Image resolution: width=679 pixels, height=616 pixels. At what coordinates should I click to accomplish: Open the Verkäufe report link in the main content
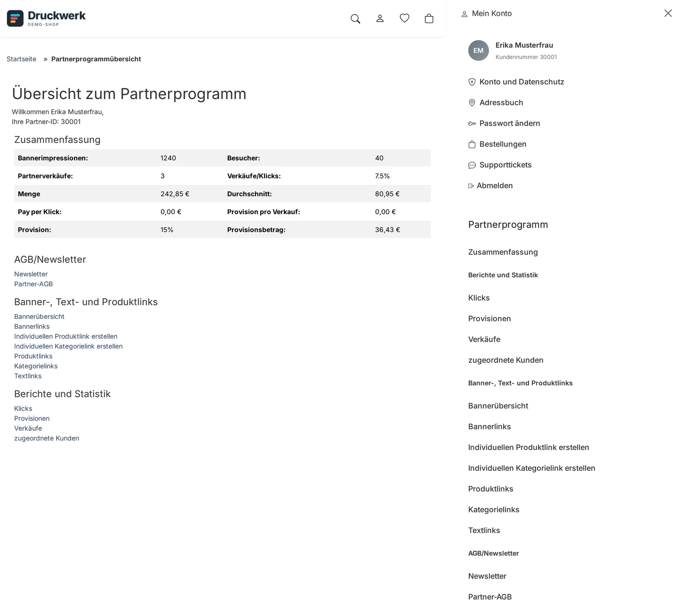[x=28, y=428]
